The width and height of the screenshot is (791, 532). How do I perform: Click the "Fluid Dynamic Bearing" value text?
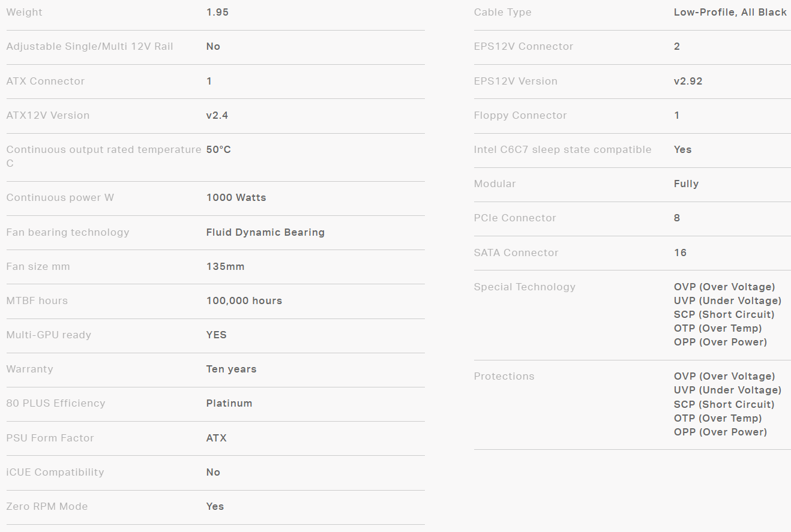(265, 232)
